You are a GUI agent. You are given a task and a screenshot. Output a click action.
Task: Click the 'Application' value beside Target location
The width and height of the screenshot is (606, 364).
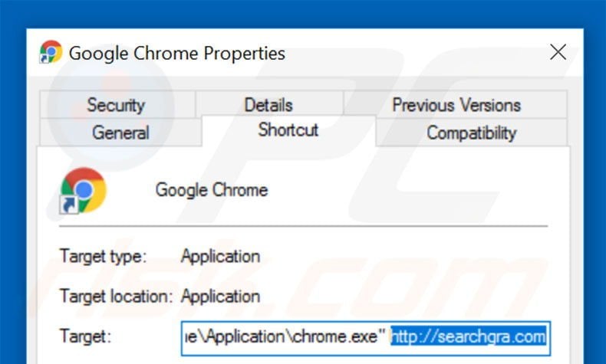[x=220, y=297]
